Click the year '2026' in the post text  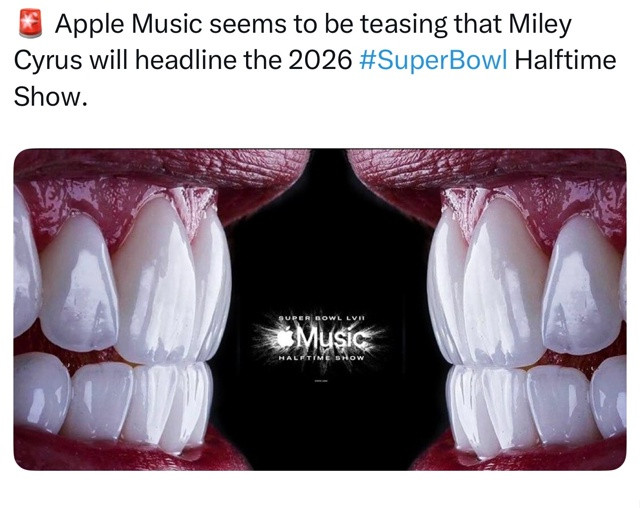coord(320,60)
